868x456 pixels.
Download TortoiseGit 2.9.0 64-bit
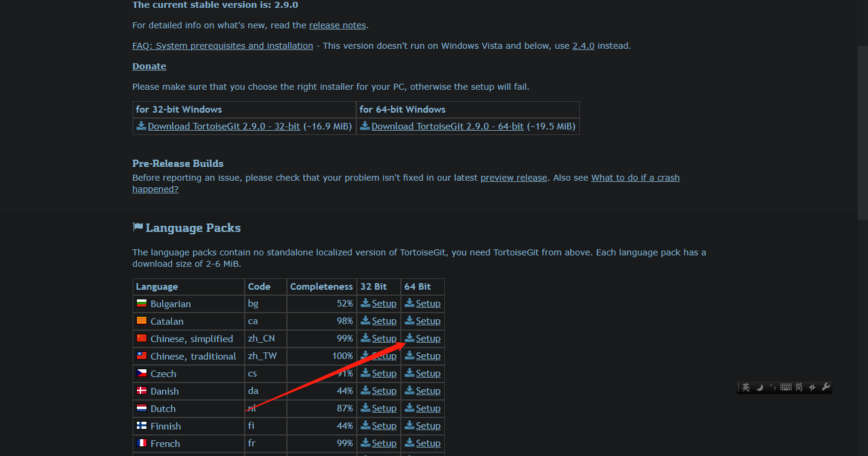(x=447, y=126)
